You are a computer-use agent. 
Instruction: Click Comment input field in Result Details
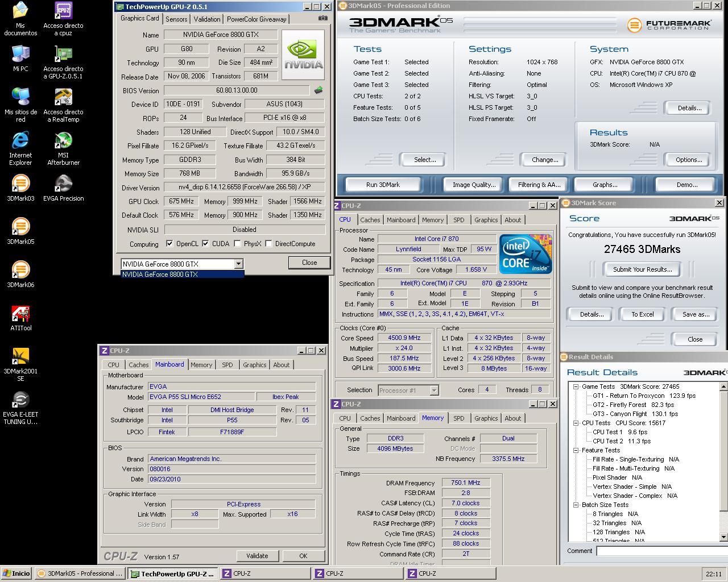coord(661,551)
